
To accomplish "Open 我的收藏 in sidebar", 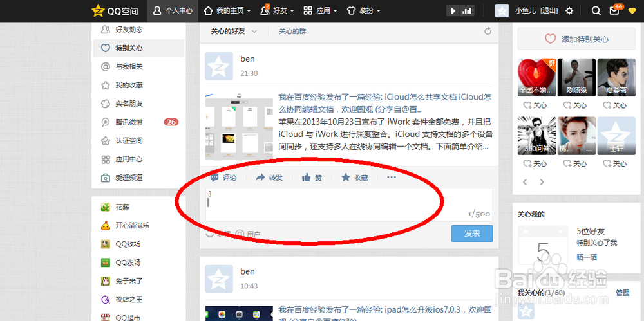I will tap(138, 86).
